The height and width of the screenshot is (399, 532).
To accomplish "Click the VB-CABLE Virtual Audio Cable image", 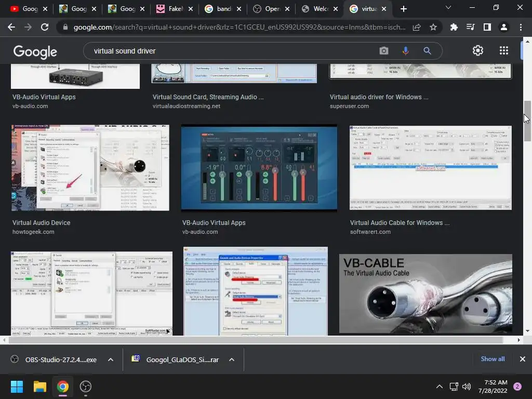I will (425, 294).
